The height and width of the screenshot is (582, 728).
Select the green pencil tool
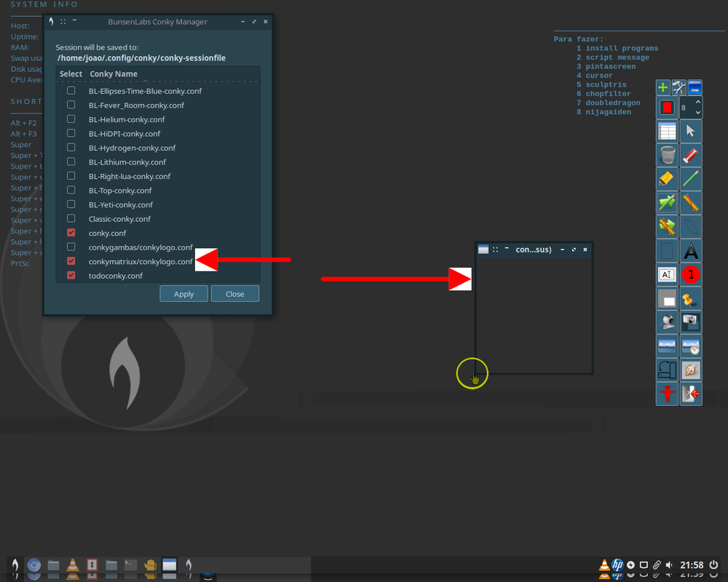[x=691, y=179]
